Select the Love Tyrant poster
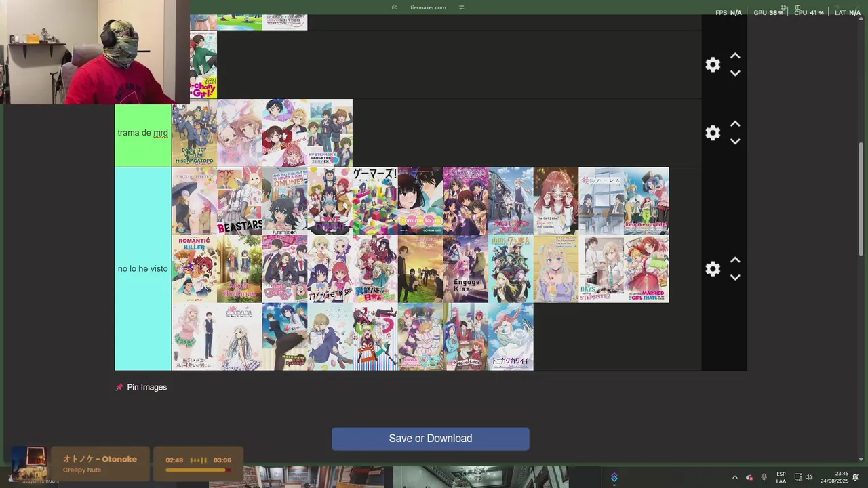The image size is (868, 488). (x=330, y=201)
